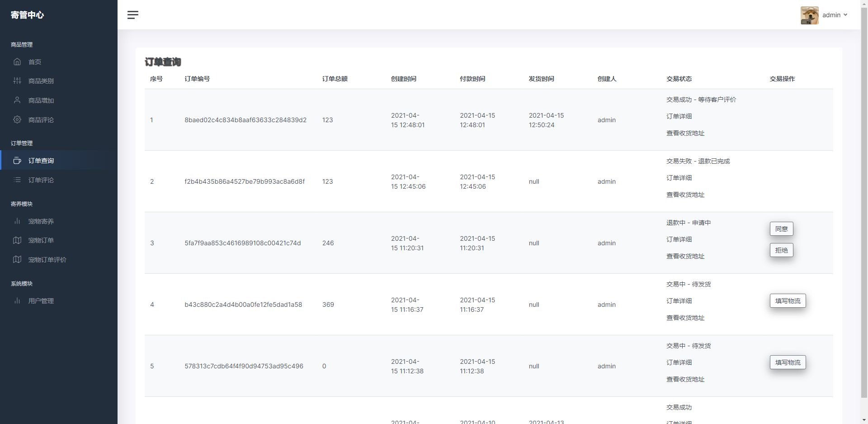Open 订单详细 link for order 3
The image size is (868, 424).
click(x=679, y=239)
